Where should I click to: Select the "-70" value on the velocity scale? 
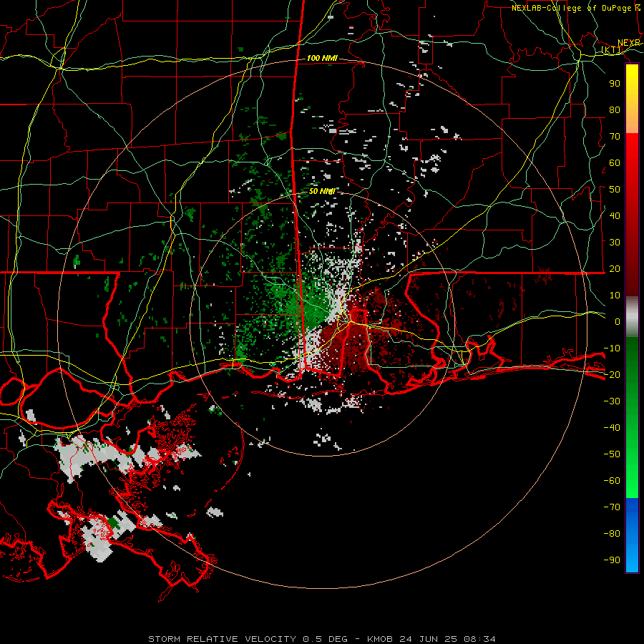pos(612,507)
